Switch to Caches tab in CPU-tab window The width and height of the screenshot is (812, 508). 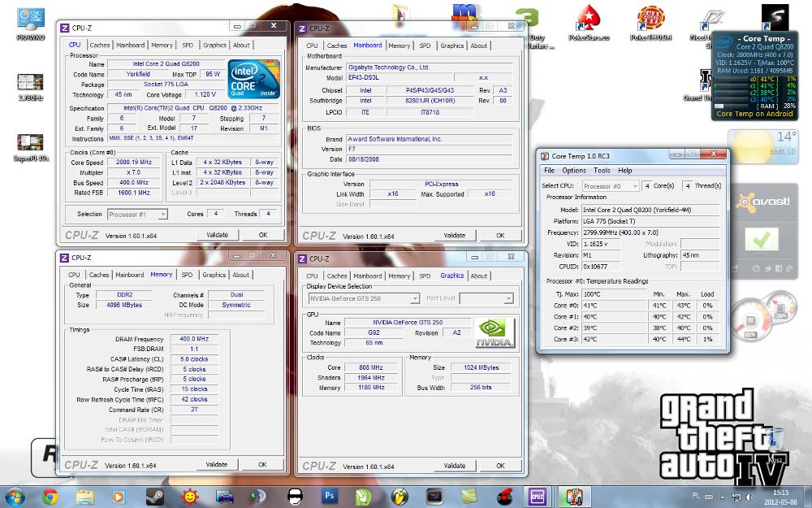(99, 45)
